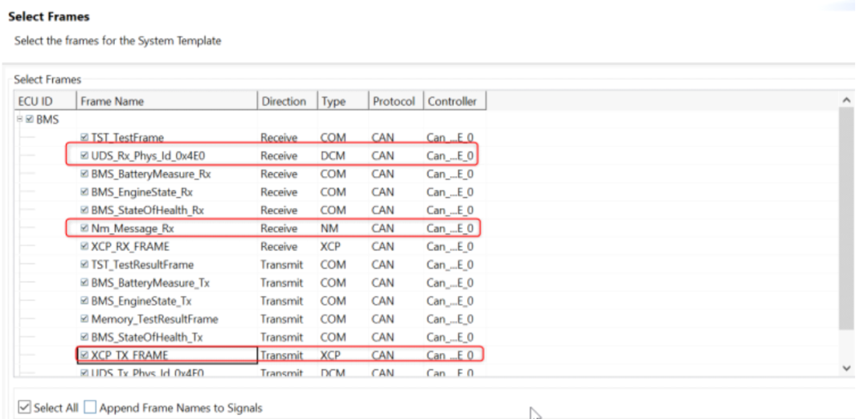Sort by the ECU ID column header
The width and height of the screenshot is (868, 419).
pos(45,101)
